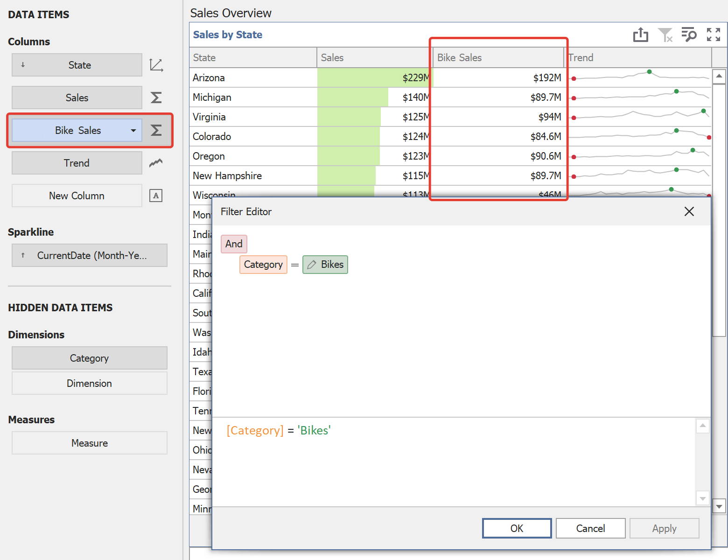Screen dimensions: 728x560
Task: Close the Filter Editor dialog
Action: click(689, 211)
